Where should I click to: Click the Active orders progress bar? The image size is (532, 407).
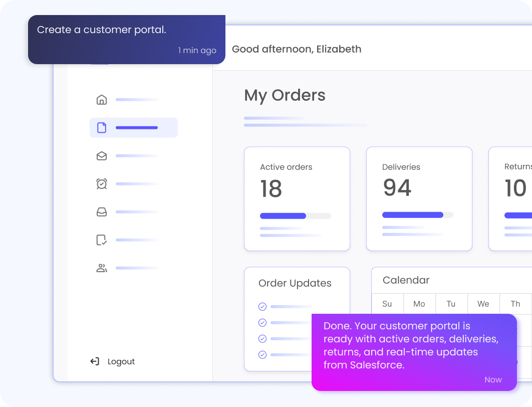295,216
